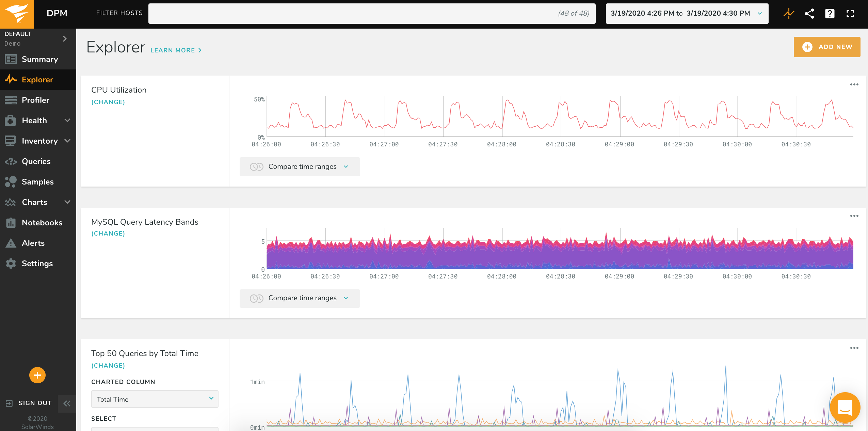Open MySQL Query Latency Bands ellipsis menu
Viewport: 868px width, 431px height.
tap(854, 216)
